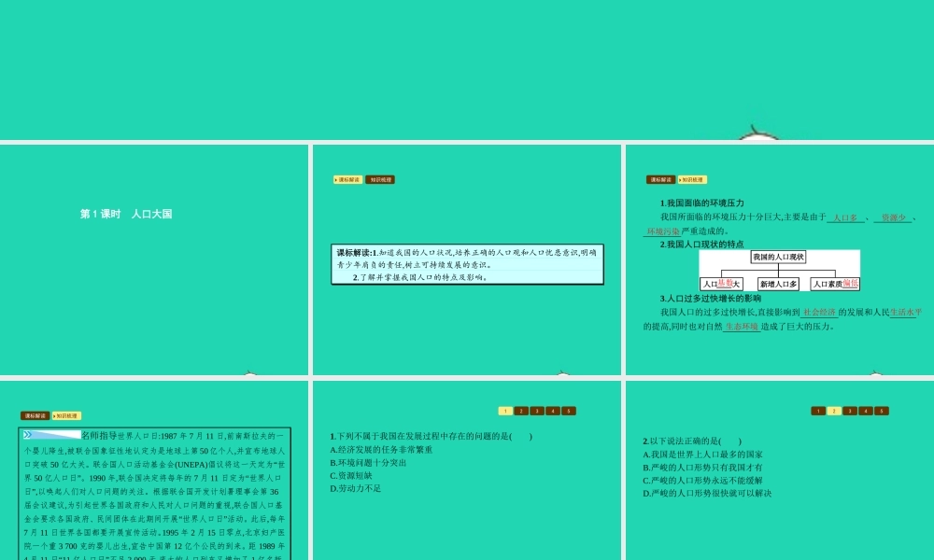This screenshot has width=934, height=560.
Task: Select 课标解读 tab on the 名师指导 slide
Action: pos(35,416)
